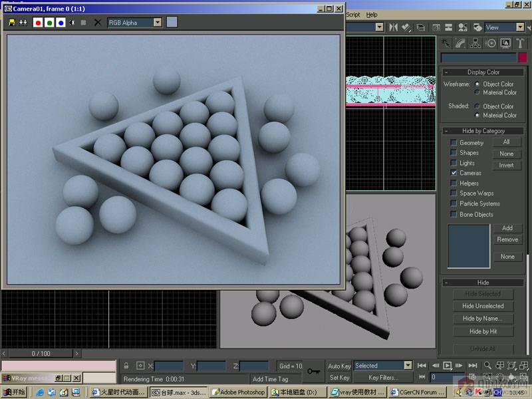
Task: Enable the Space Warps hide checkbox
Action: click(454, 193)
